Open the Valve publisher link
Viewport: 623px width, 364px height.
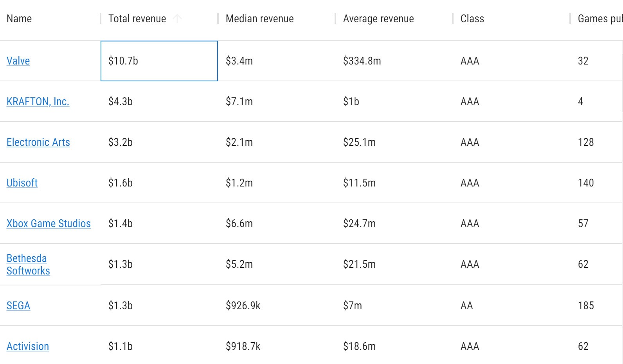point(18,61)
